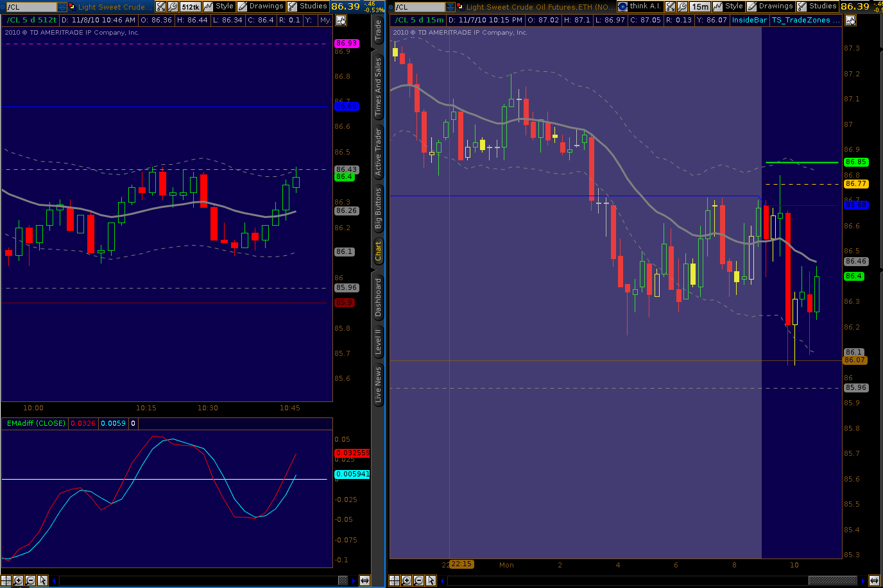883x588 pixels.
Task: Switch to the Chart sidebar tab
Action: [x=378, y=251]
